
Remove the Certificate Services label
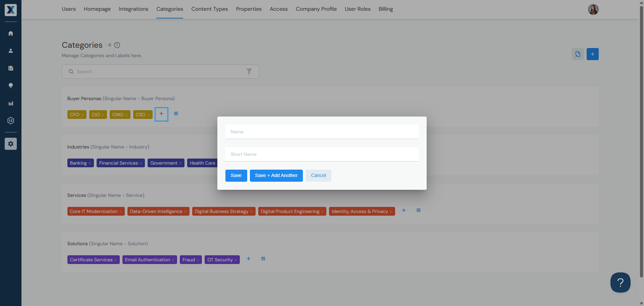(x=116, y=260)
